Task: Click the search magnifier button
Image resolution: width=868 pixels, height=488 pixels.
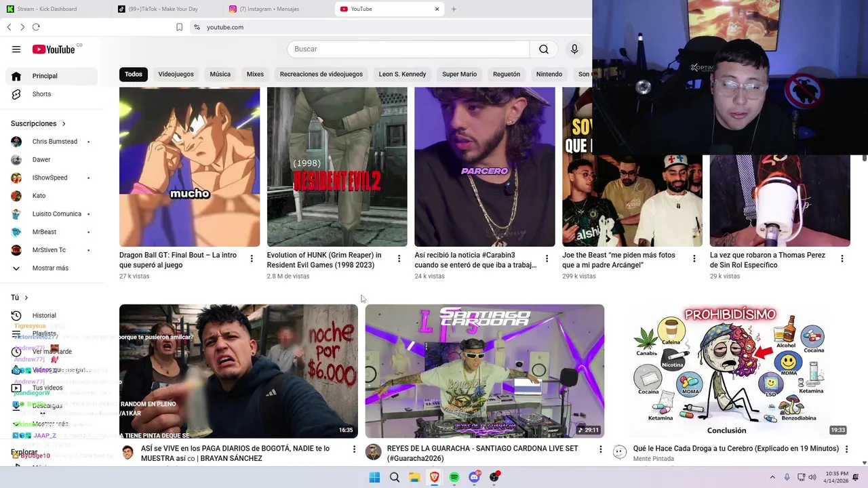Action: (x=544, y=49)
